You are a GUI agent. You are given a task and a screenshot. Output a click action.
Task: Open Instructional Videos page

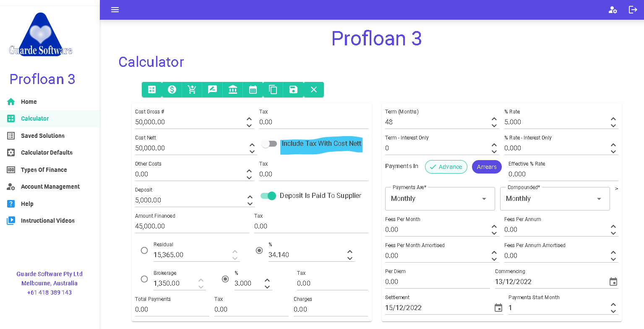50,221
